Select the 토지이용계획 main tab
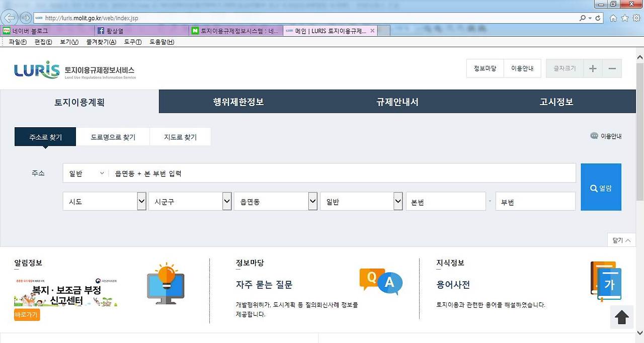The height and width of the screenshot is (343, 644). point(79,102)
